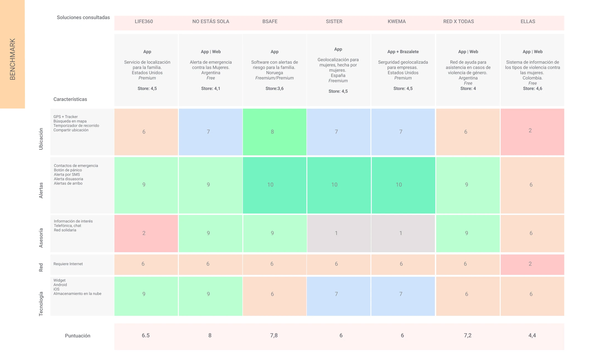Select the Botón de pánico feature text

[68, 170]
